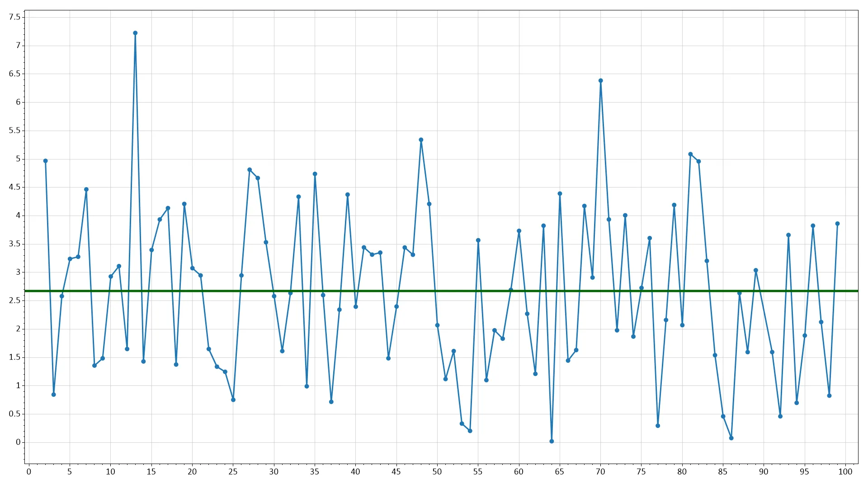This screenshot has height=488, width=868.
Task: Select the near-zero data point at x=86
Action: pos(731,438)
